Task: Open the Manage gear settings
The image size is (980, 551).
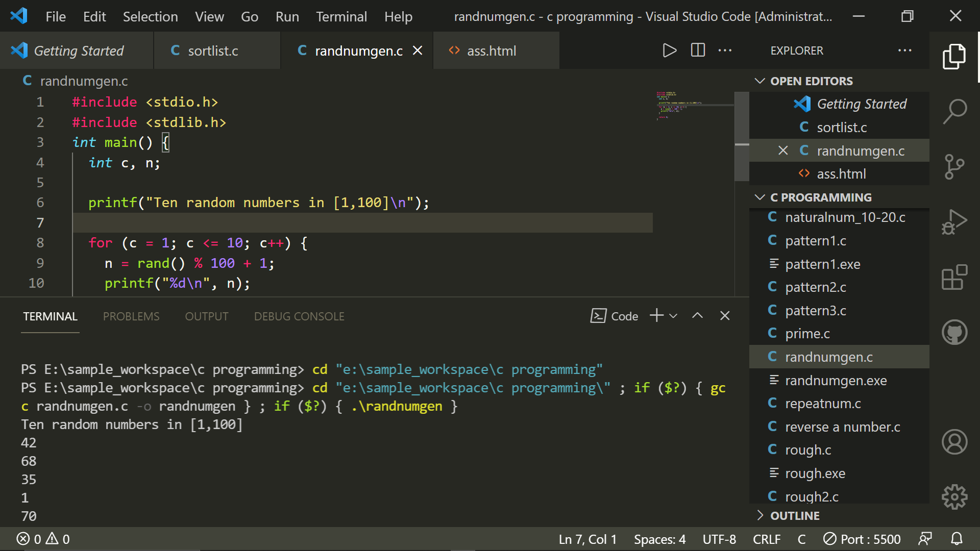Action: tap(954, 496)
